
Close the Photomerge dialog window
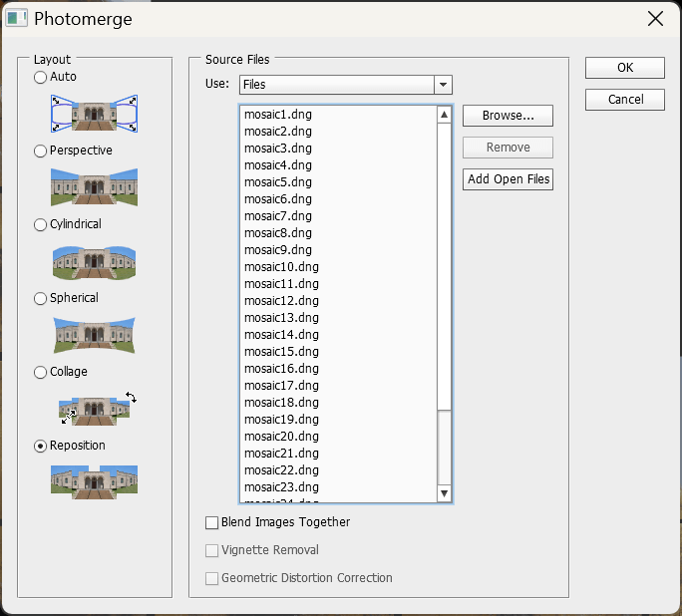pos(655,19)
